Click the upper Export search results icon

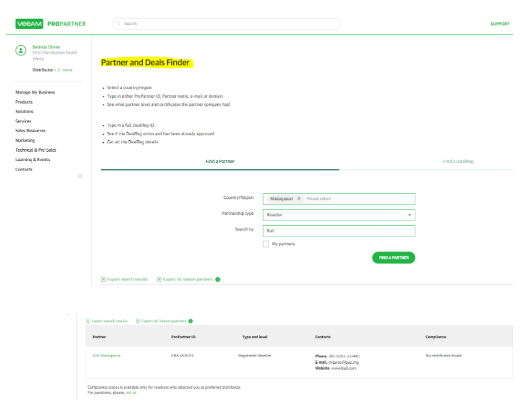[x=103, y=280]
